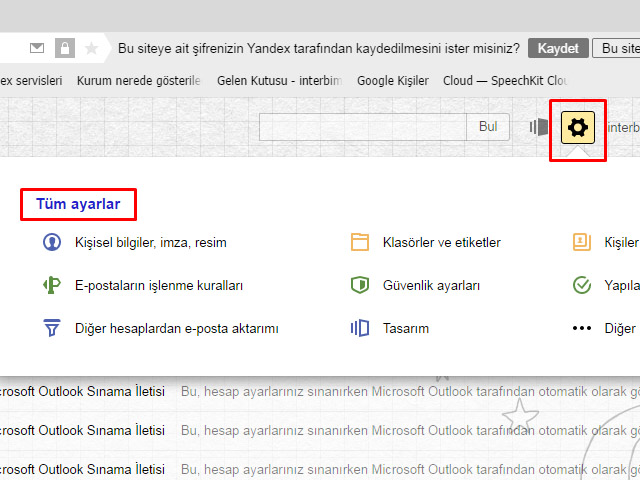This screenshot has height=480, width=640.
Task: Click the Tasarım design icon
Action: pos(360,328)
